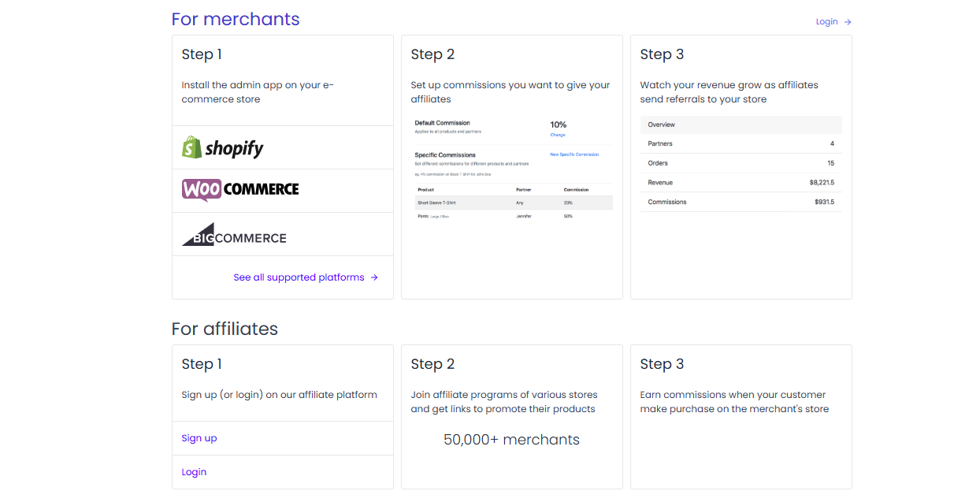The image size is (980, 491).
Task: Click the WooCommerce logo
Action: pyautogui.click(x=239, y=189)
